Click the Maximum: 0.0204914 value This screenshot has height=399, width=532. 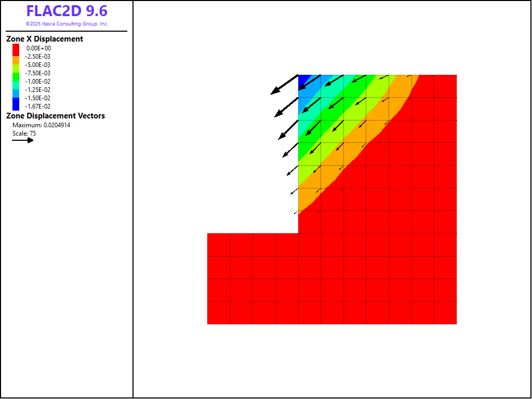(41, 125)
